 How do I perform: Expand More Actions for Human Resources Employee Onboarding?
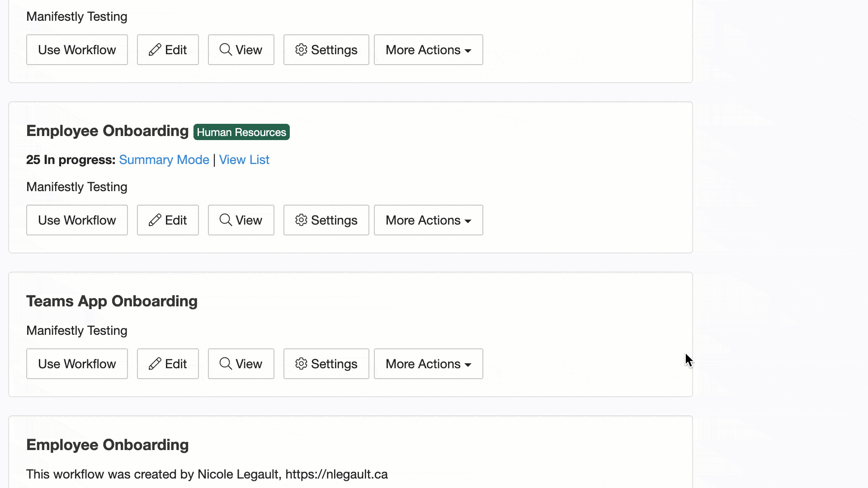tap(428, 220)
